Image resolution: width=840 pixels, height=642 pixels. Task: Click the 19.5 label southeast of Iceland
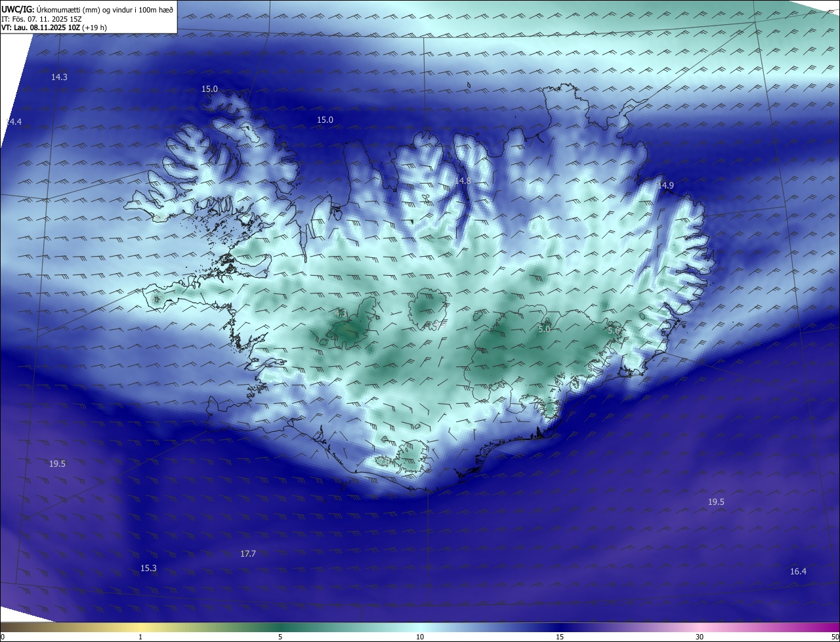(716, 502)
